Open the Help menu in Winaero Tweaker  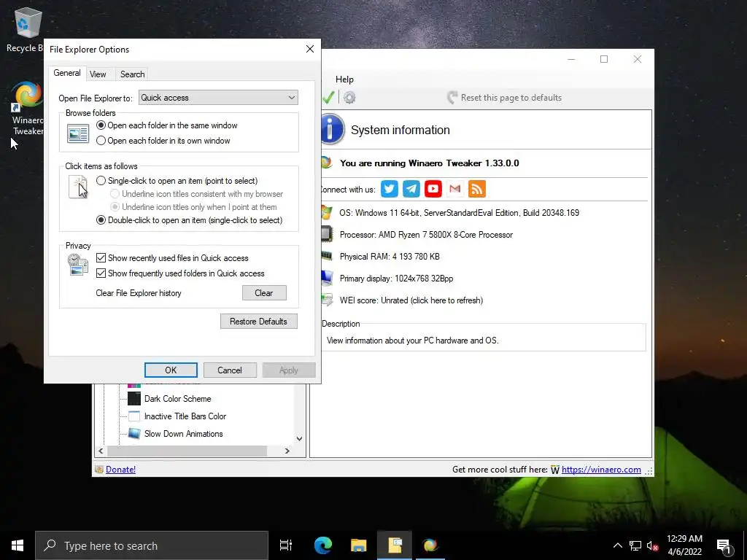(x=344, y=79)
